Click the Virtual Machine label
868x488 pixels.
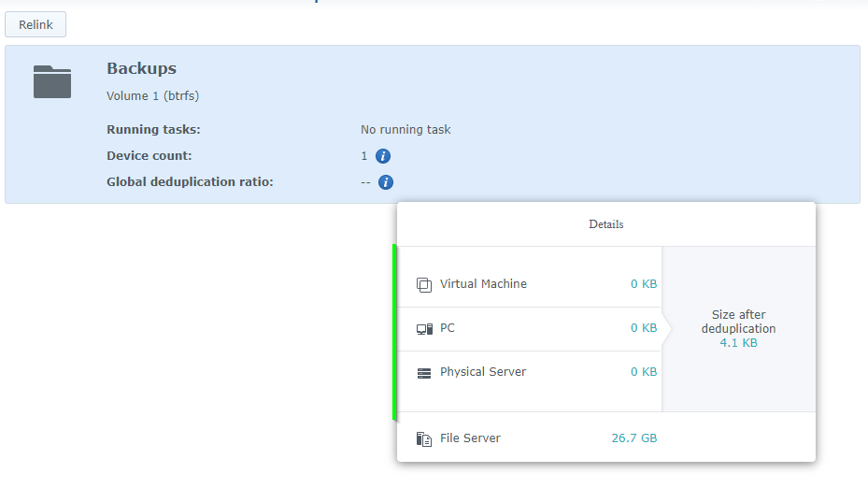coord(483,283)
